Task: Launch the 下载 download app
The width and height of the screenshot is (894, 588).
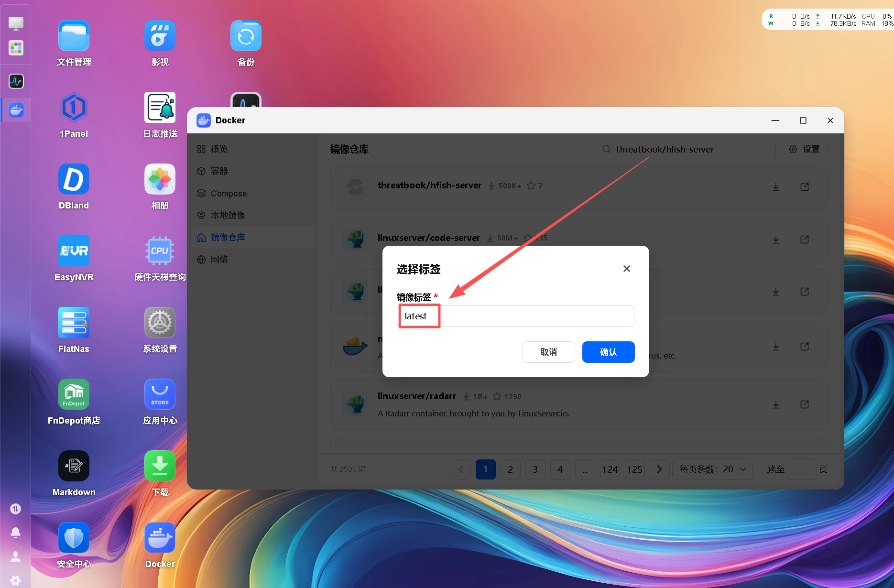Action: click(160, 466)
